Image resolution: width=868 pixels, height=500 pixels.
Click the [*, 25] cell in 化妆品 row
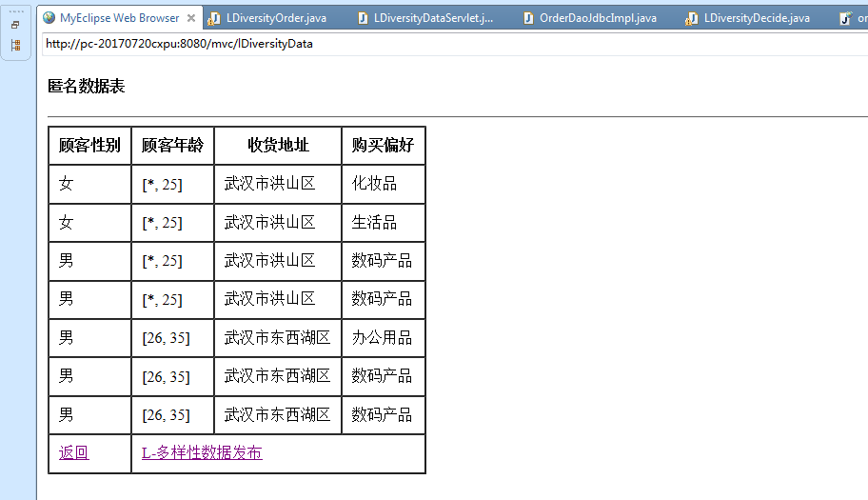pyautogui.click(x=172, y=184)
